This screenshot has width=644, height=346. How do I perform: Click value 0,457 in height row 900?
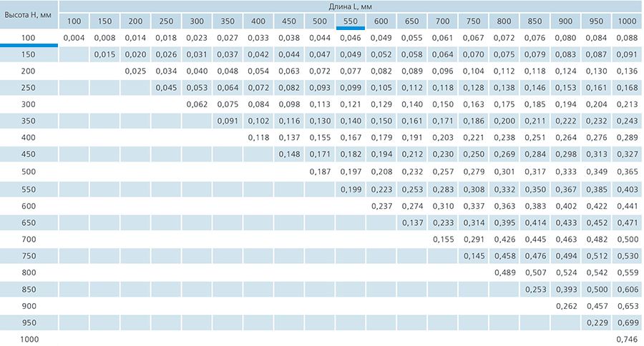pos(597,306)
